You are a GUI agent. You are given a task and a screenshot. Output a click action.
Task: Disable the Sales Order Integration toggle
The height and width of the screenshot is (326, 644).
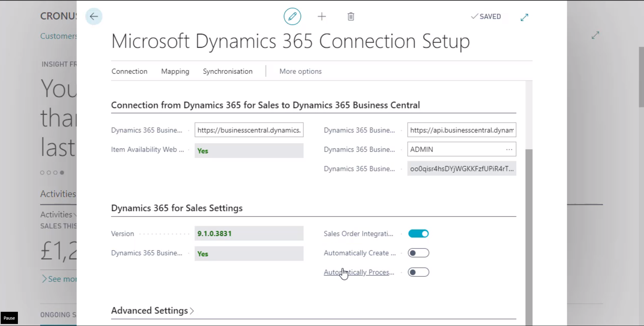click(x=418, y=233)
